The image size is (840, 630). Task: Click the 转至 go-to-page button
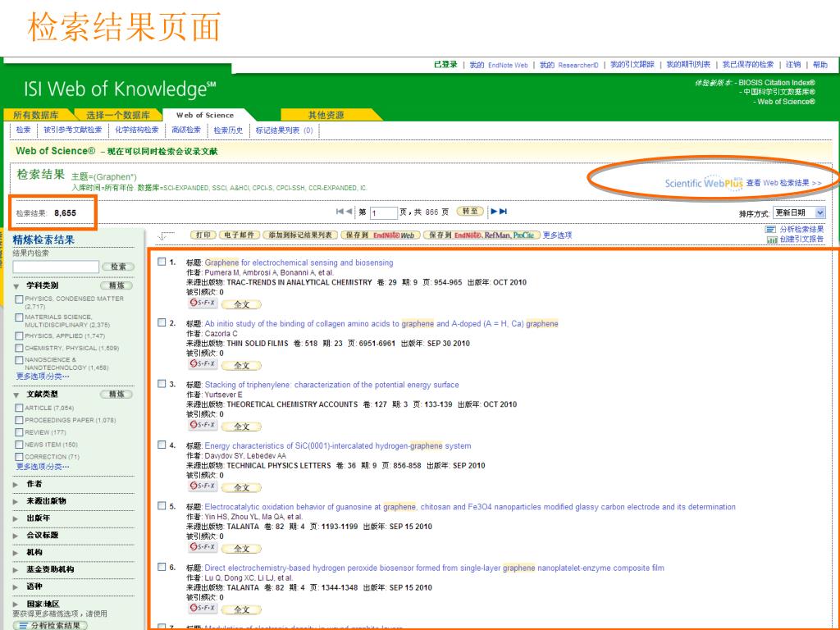[470, 211]
